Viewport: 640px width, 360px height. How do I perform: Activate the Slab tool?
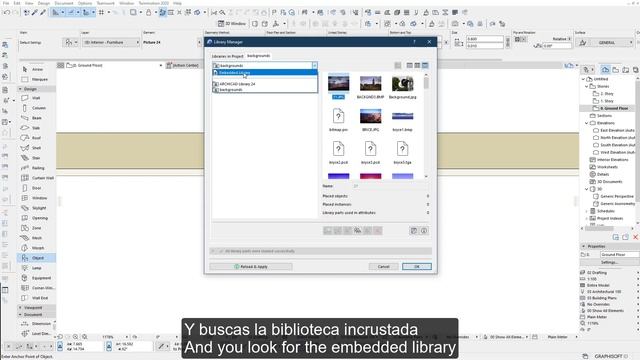click(37, 128)
